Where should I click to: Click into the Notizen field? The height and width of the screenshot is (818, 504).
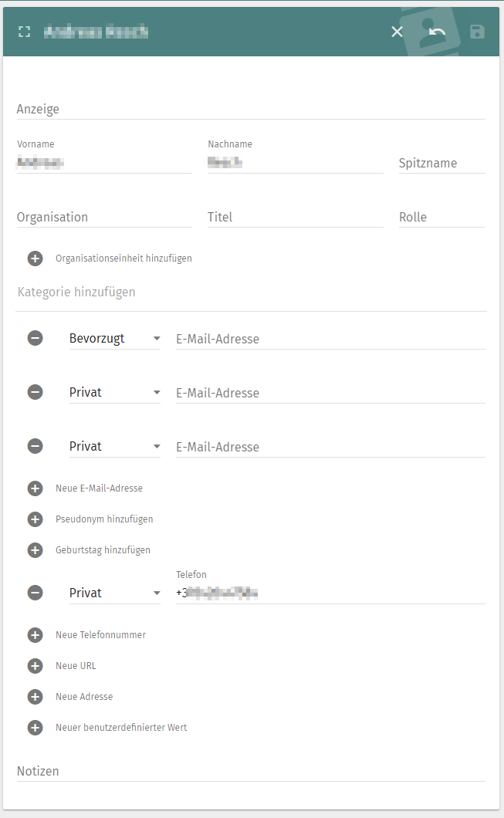pyautogui.click(x=251, y=771)
